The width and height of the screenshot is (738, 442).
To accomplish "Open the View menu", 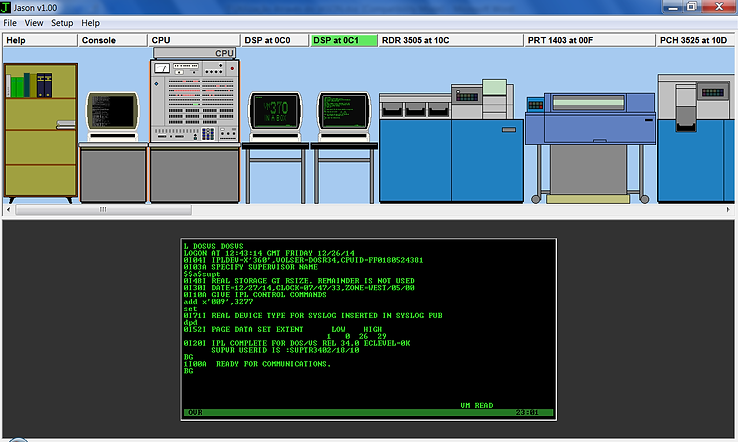I will pyautogui.click(x=34, y=23).
